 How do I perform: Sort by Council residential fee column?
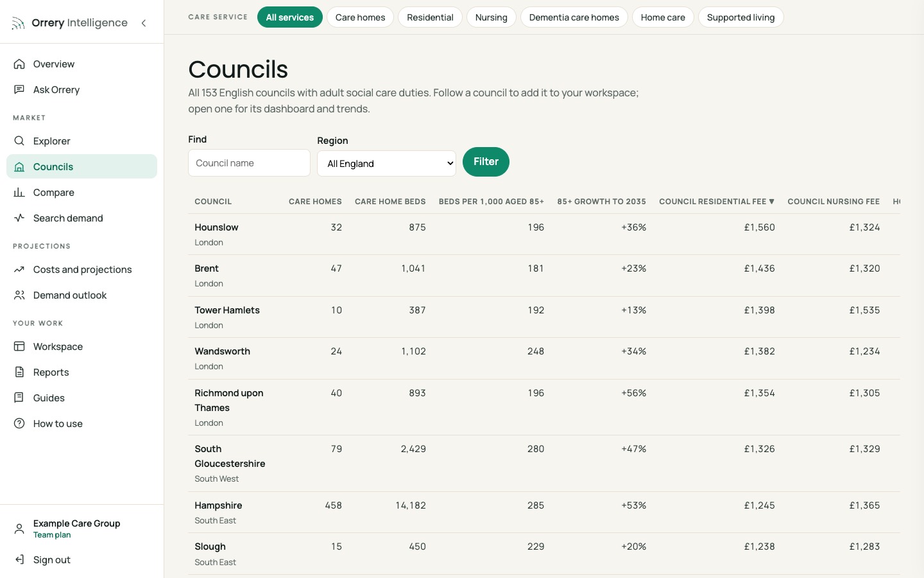point(717,202)
